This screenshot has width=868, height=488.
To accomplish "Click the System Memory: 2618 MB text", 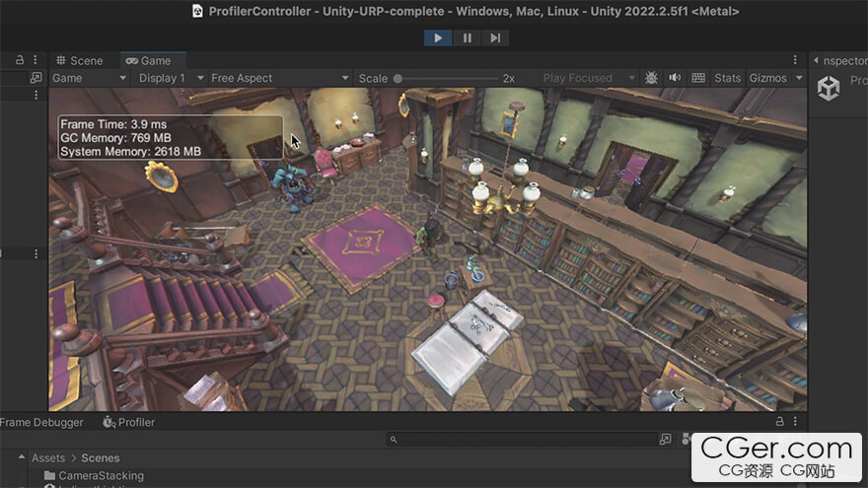I will 130,152.
